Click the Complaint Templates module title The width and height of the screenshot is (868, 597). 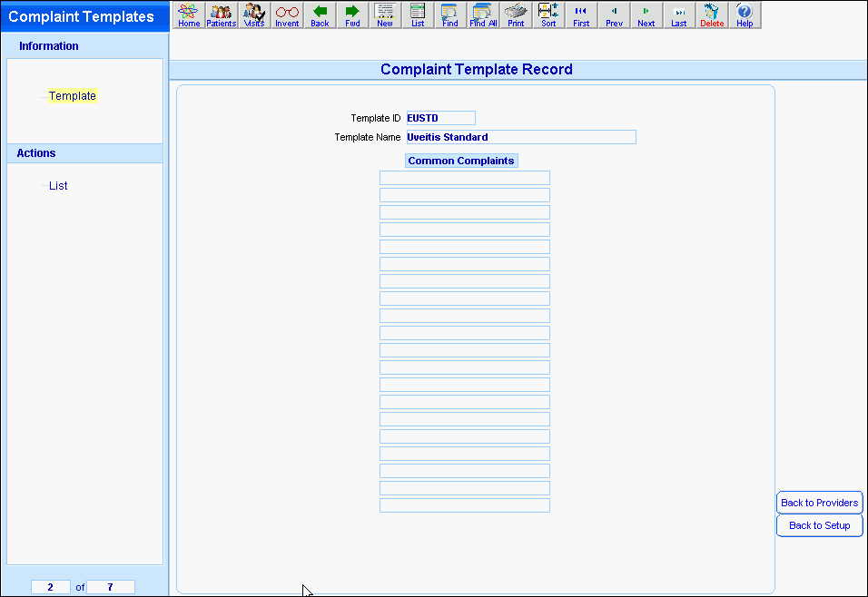coord(81,16)
